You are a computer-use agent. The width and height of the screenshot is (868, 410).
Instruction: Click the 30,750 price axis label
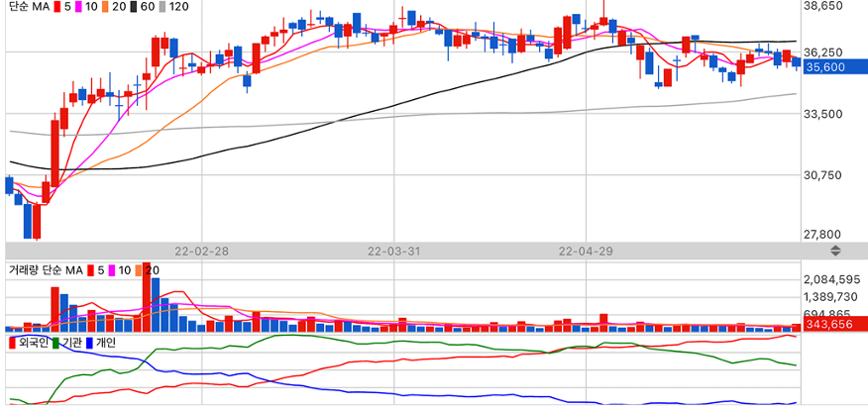tap(822, 175)
